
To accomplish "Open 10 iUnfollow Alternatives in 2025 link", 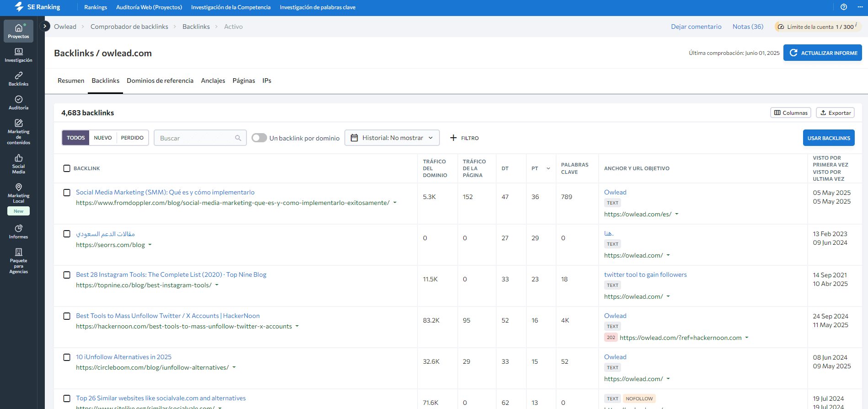I will pos(123,357).
